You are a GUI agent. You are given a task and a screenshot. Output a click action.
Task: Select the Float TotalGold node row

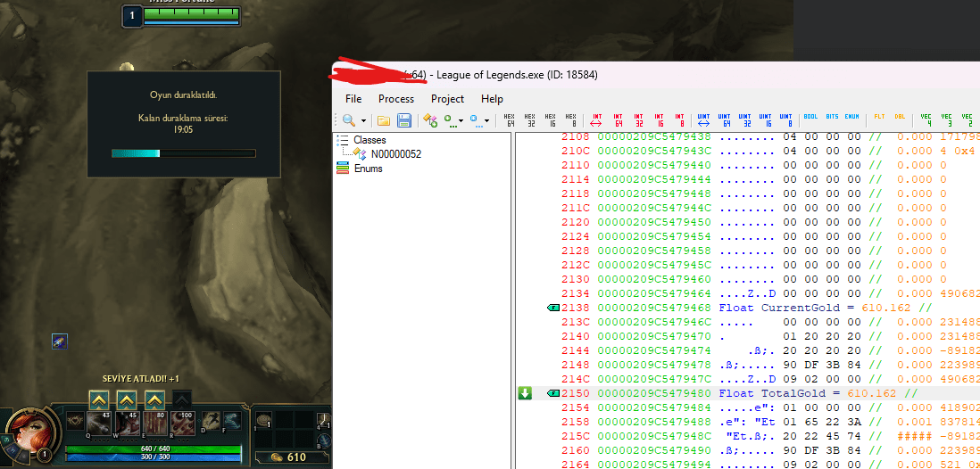point(747,393)
